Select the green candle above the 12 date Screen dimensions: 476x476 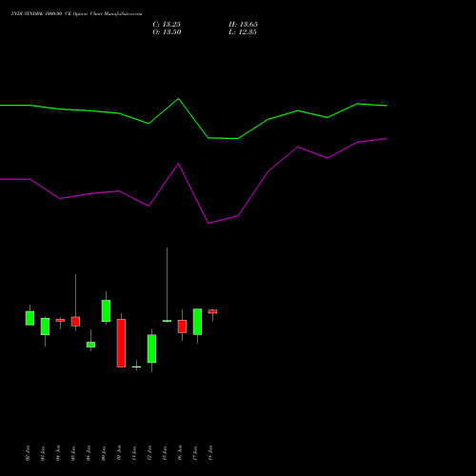click(x=151, y=348)
